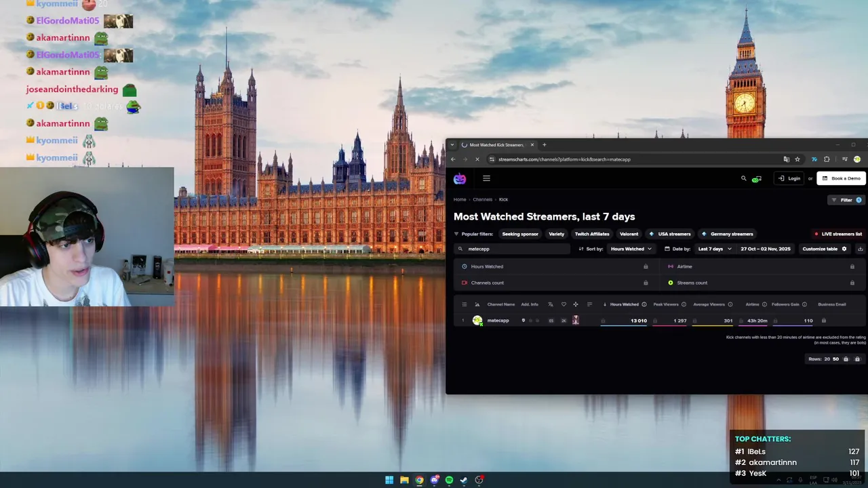Click the info icon next to Followers Gain
868x488 pixels.
click(805, 304)
